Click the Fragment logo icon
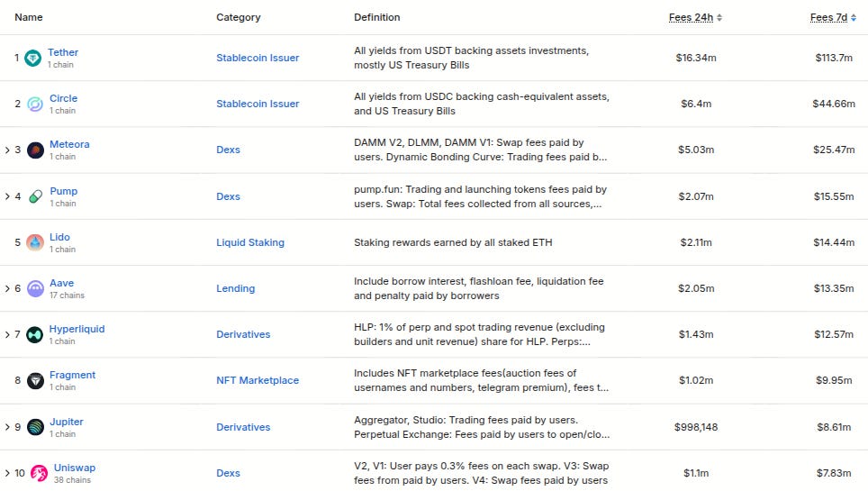This screenshot has height=491, width=868. pyautogui.click(x=35, y=380)
